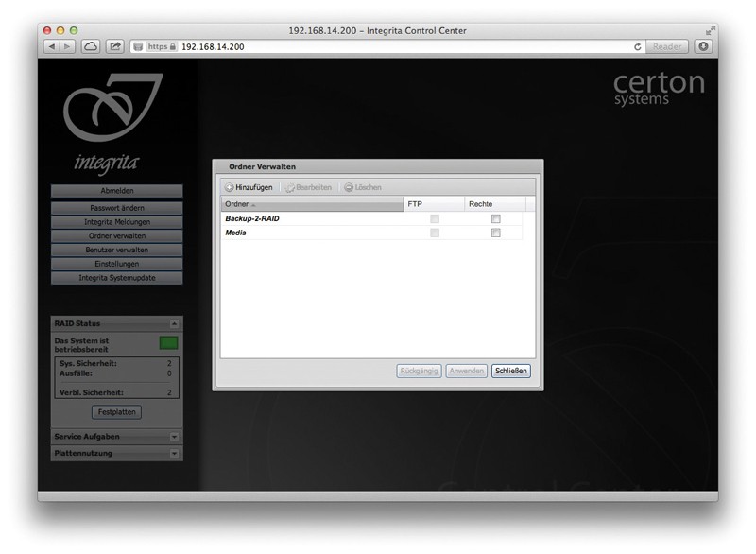Click the integrita logo
Viewport: 756px width, 554px height.
point(112,124)
